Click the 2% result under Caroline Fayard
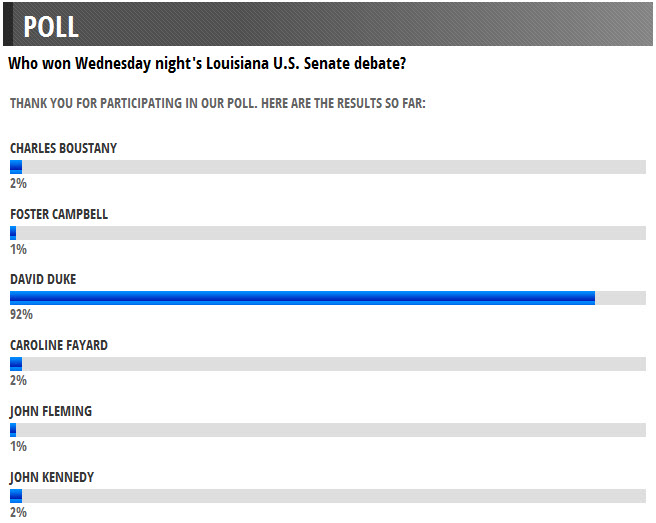The image size is (656, 523). (x=18, y=381)
